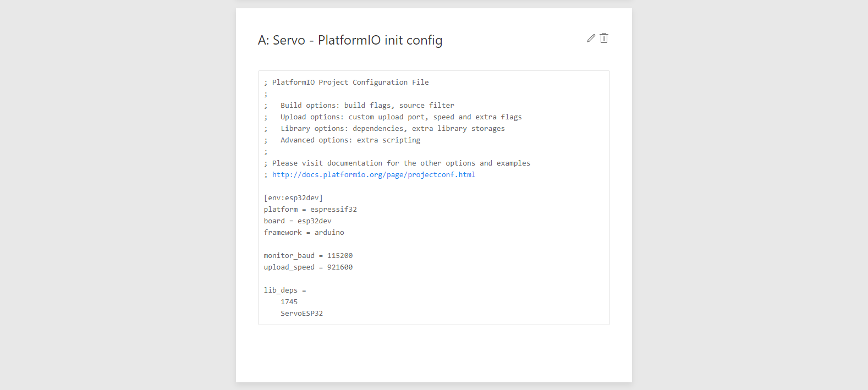
Task: Click the 'board = esp32dev' line
Action: pos(298,221)
